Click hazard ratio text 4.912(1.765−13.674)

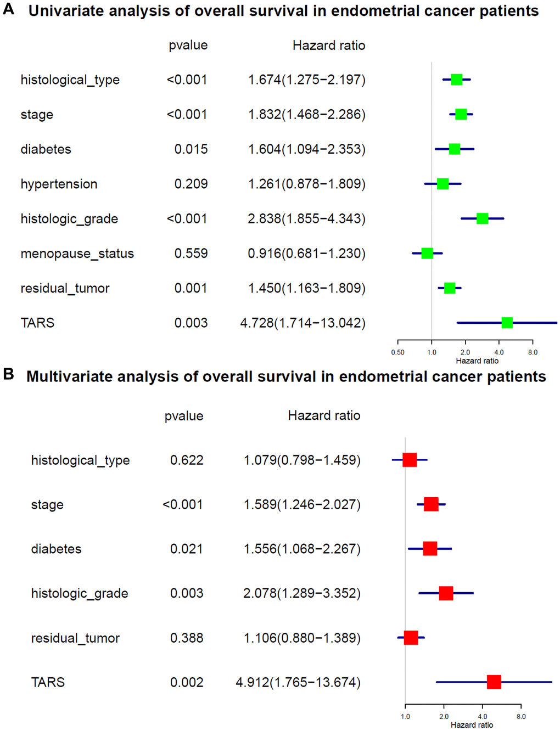tap(298, 682)
